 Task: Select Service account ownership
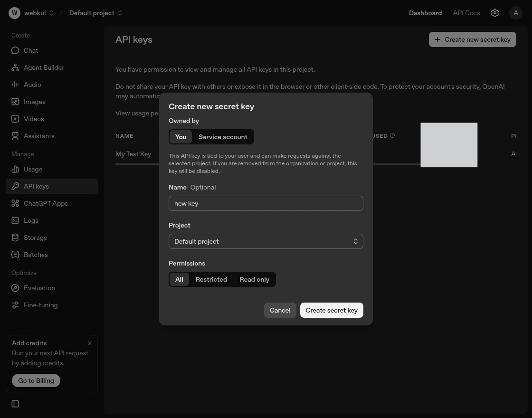coord(223,137)
